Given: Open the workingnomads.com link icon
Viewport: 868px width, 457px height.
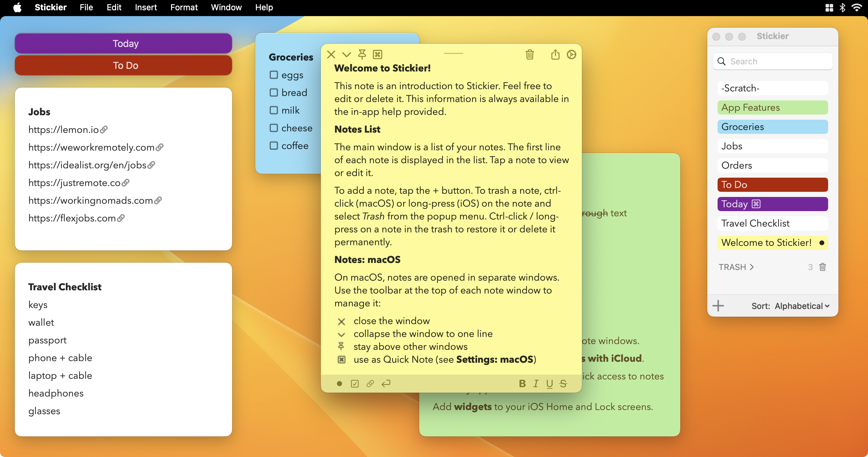Looking at the screenshot, I should coord(158,200).
